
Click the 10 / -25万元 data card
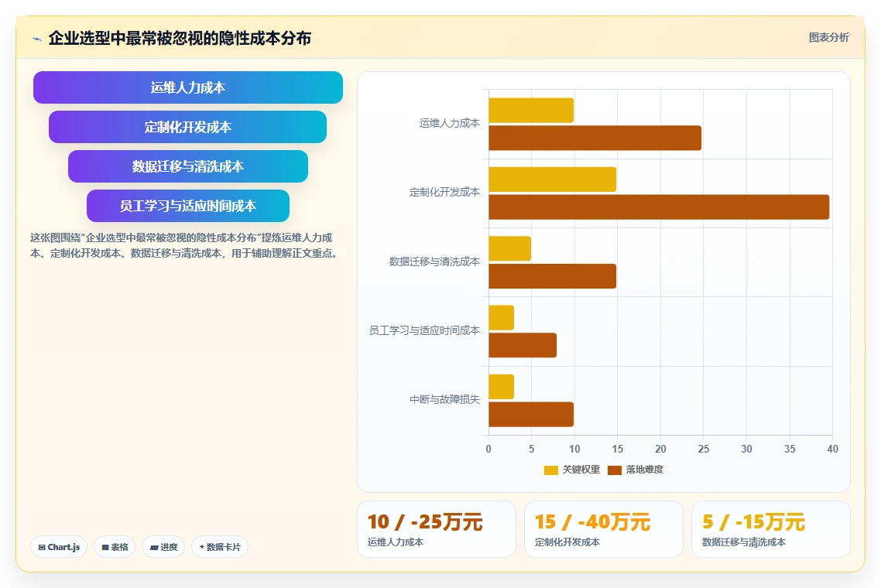pyautogui.click(x=437, y=529)
